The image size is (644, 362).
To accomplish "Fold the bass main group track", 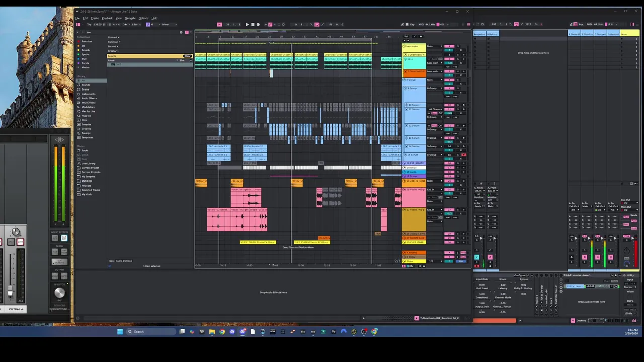I will 404,46.
